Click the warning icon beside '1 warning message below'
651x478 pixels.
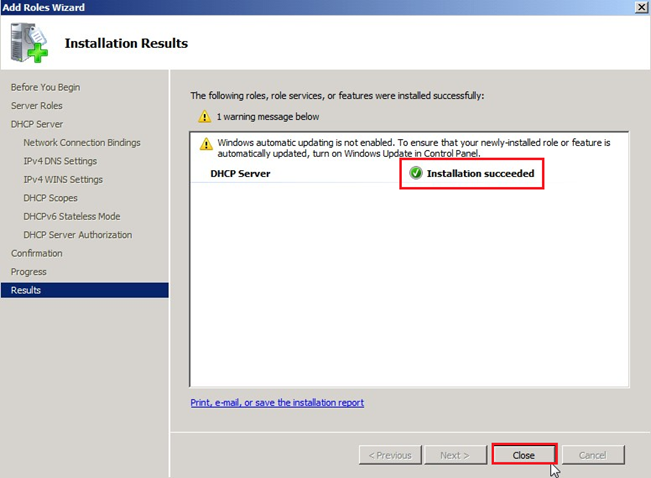pos(204,117)
